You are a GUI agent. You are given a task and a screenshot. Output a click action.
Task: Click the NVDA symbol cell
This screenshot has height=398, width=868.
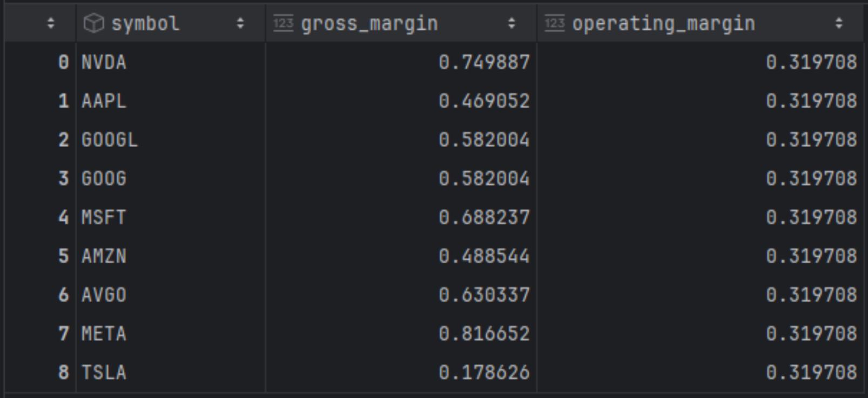pyautogui.click(x=104, y=62)
